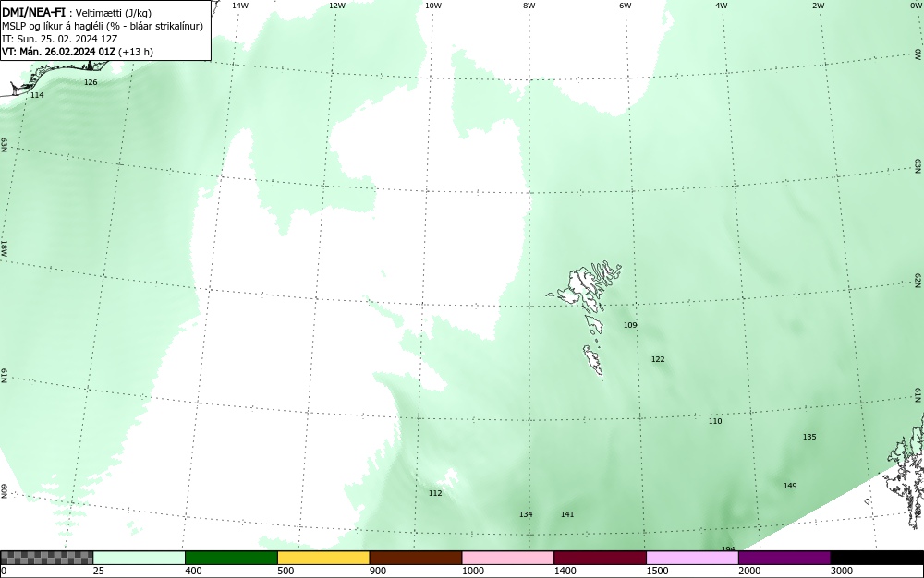
Task: Click the value 122 on the map
Action: (x=658, y=359)
